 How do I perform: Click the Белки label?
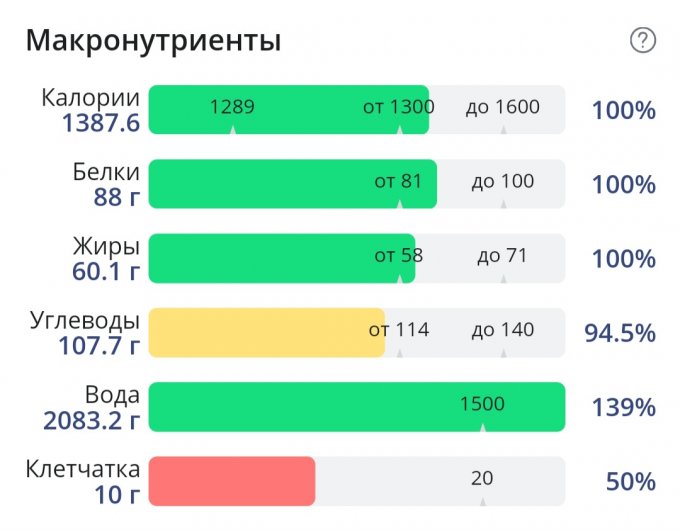click(106, 171)
